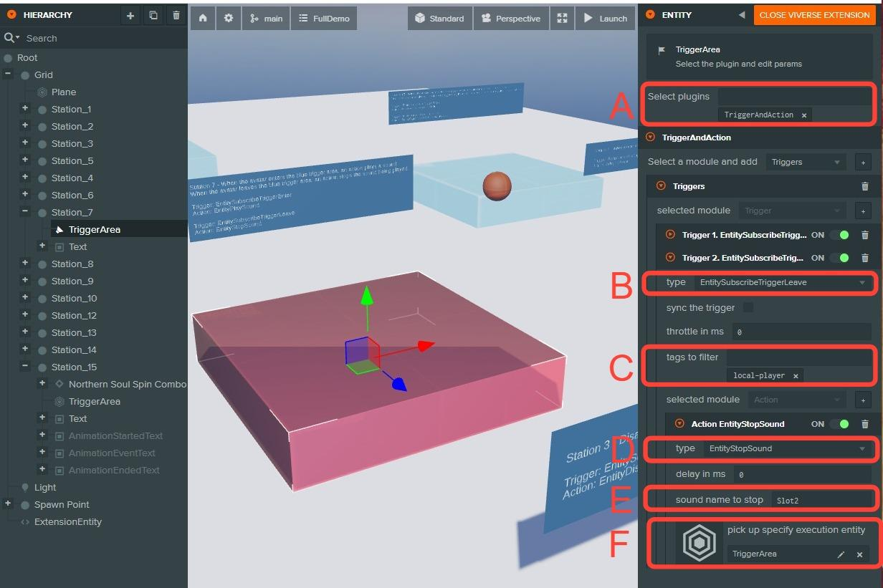This screenshot has width=883, height=588.
Task: Enable the sync the trigger checkbox
Action: pyautogui.click(x=748, y=308)
